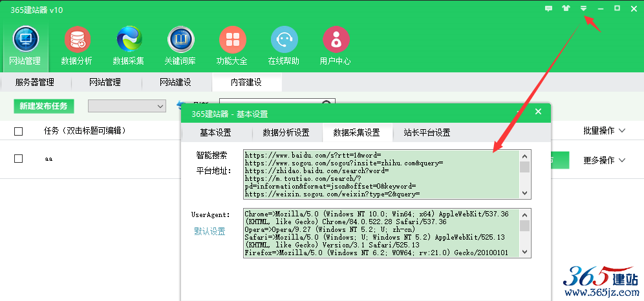
Task: Open the 网站管理 monitor icon
Action: click(25, 40)
